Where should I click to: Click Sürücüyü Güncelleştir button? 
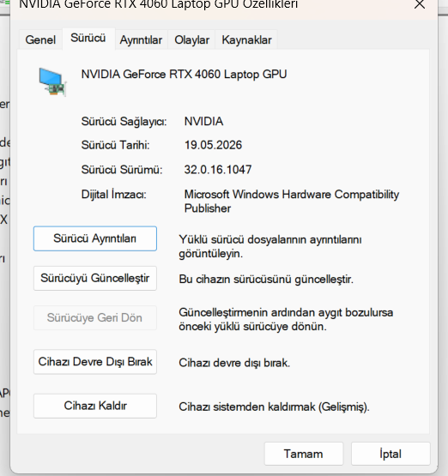click(x=95, y=279)
